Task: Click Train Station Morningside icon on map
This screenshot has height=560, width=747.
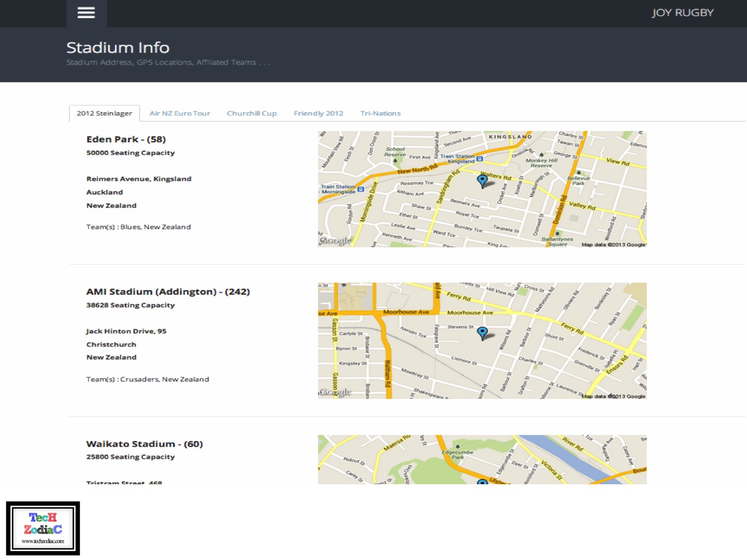Action: (361, 189)
